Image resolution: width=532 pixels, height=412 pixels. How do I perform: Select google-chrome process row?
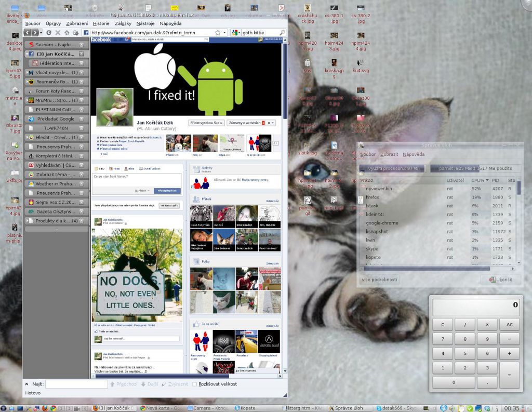point(437,223)
